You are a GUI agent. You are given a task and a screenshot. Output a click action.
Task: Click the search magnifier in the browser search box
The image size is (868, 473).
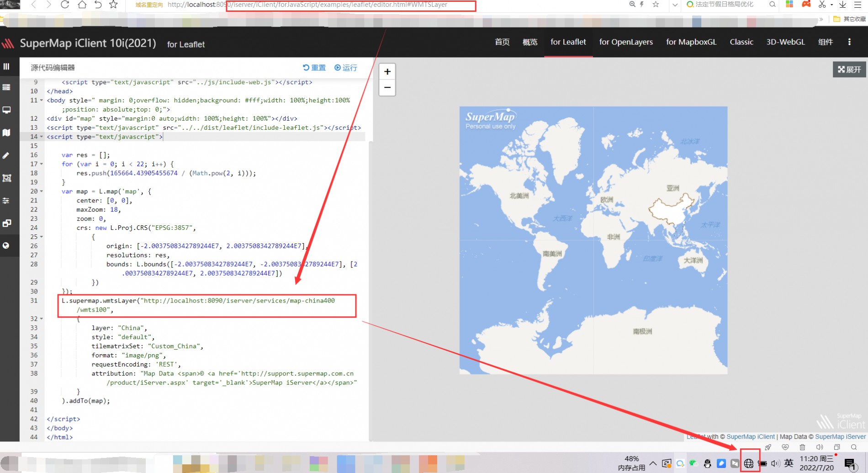772,4
